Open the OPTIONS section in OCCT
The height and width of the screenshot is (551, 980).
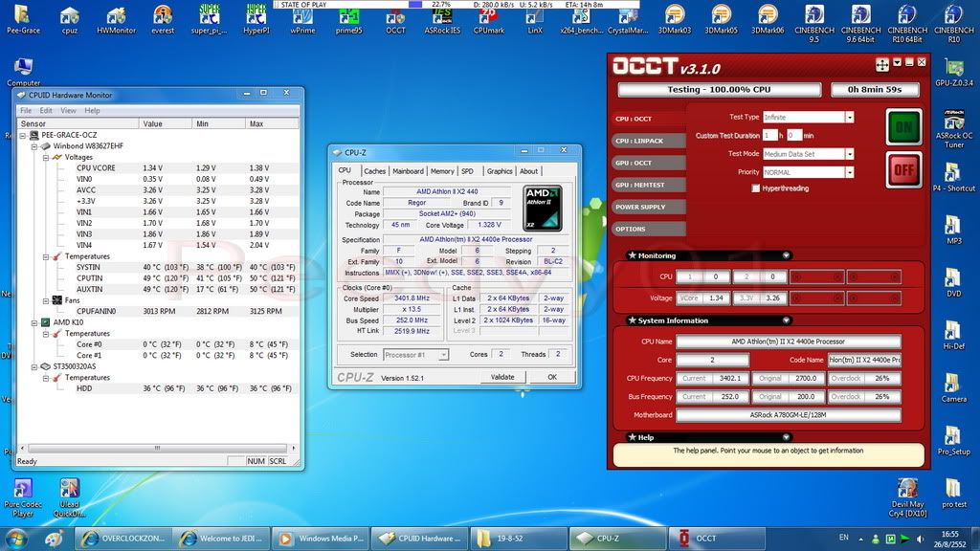tap(649, 229)
